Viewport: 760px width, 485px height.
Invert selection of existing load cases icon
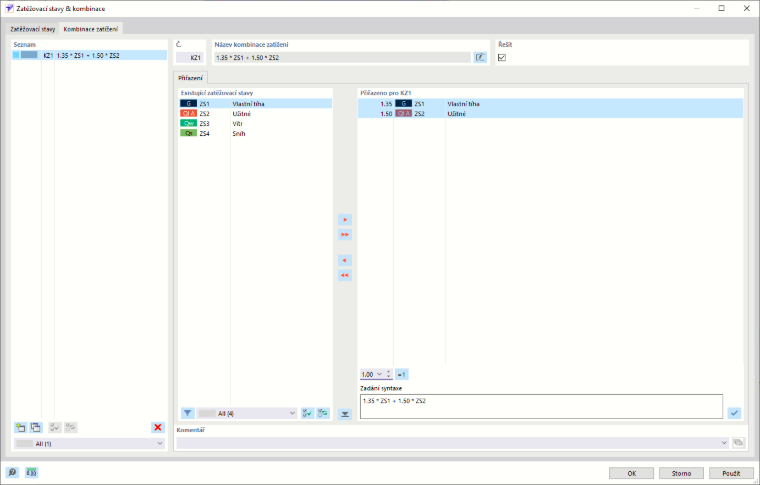pos(323,413)
